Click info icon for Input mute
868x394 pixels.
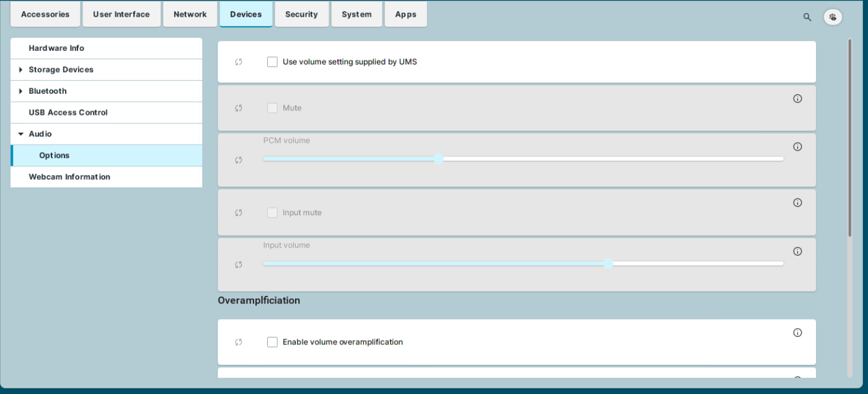[797, 203]
